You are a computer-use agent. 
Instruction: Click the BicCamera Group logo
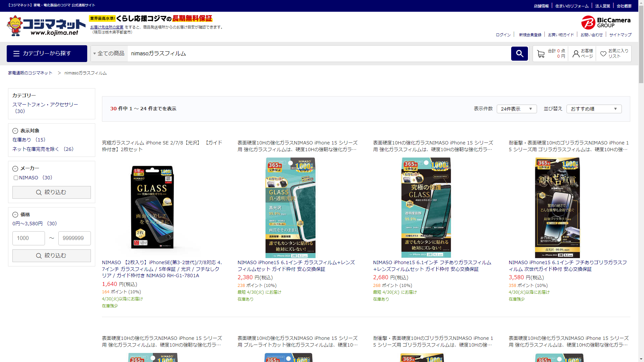pyautogui.click(x=606, y=22)
